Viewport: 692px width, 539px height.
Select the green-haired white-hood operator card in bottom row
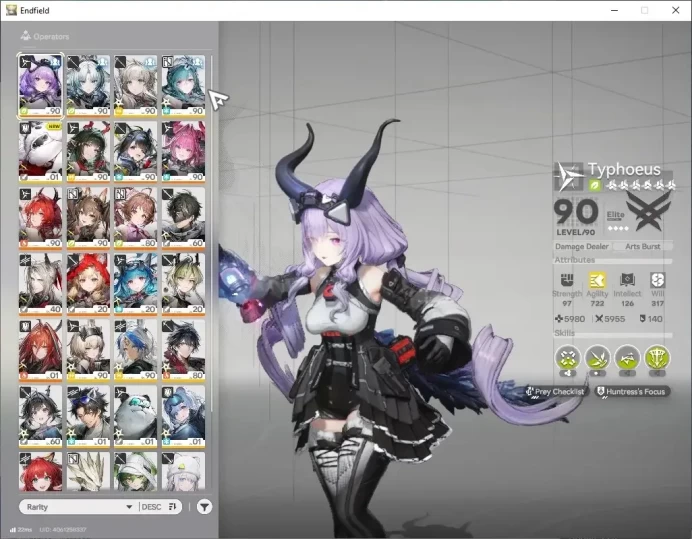click(x=135, y=471)
